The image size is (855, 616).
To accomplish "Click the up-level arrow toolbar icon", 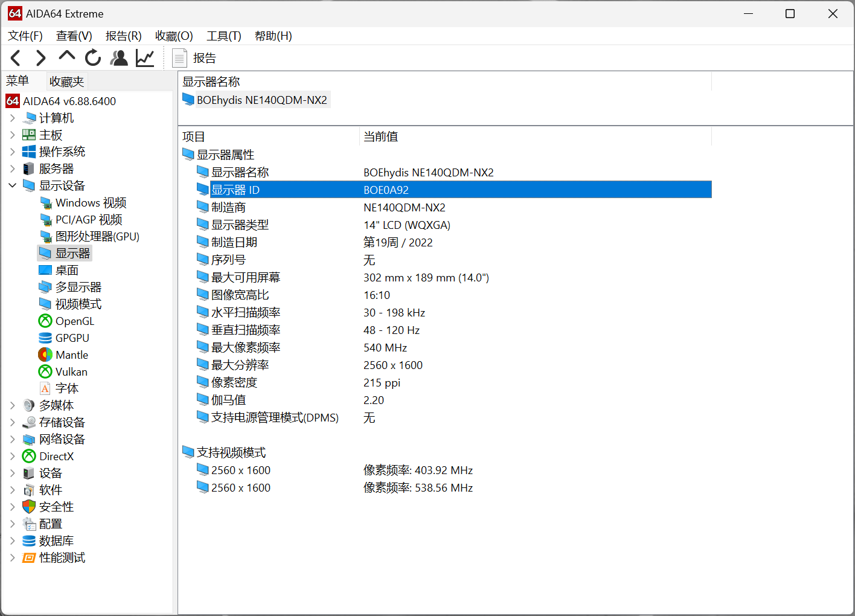I will point(66,57).
